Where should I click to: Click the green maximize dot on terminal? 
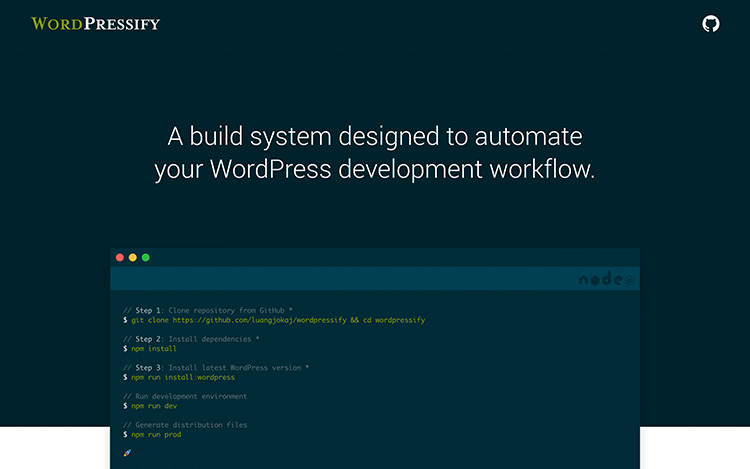point(146,258)
